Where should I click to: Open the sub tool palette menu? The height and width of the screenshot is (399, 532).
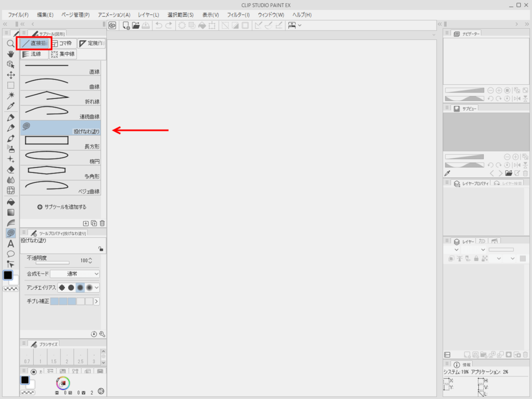(x=24, y=33)
